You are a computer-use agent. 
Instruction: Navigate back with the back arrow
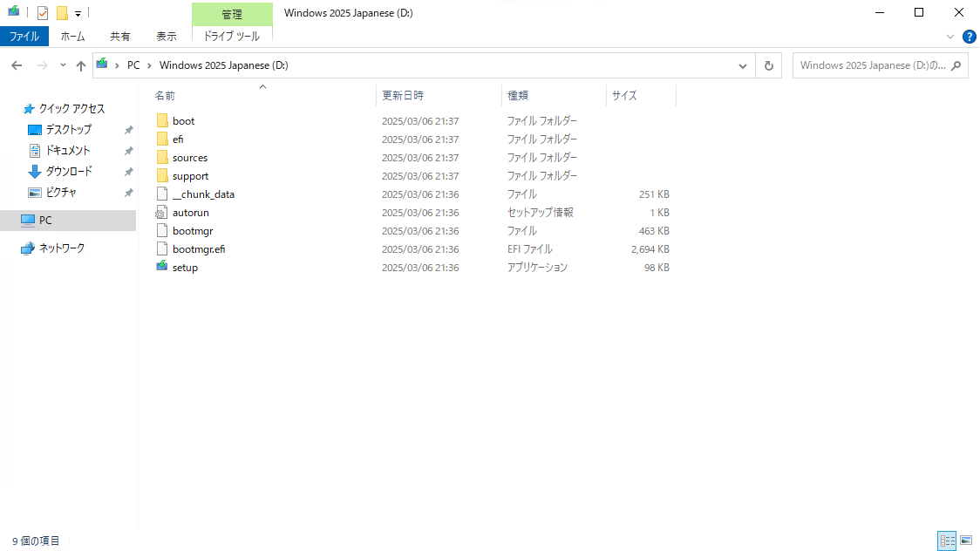coord(17,65)
